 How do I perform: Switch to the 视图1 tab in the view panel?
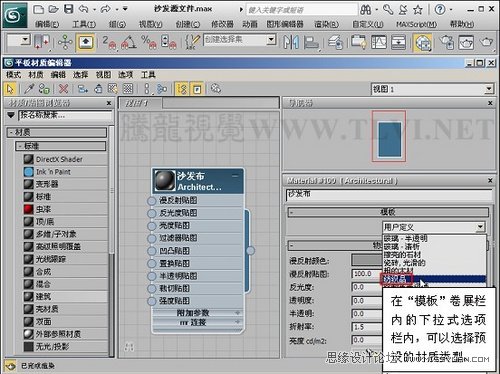(140, 103)
